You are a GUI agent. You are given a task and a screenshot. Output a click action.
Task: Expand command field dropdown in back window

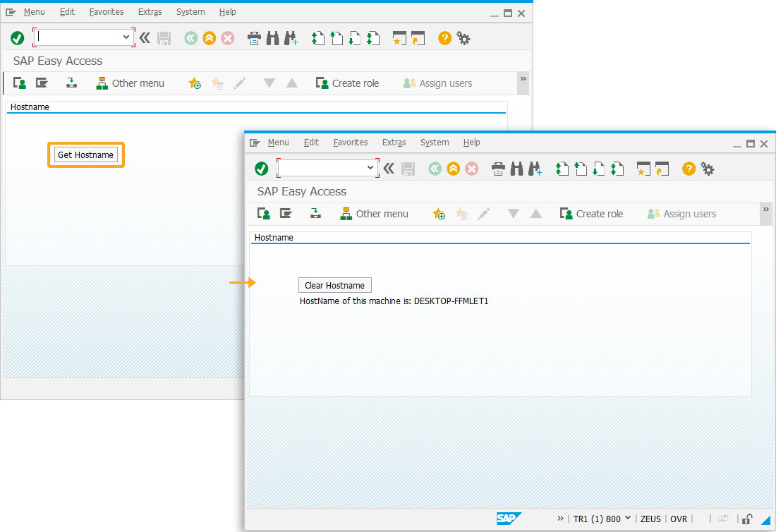[126, 37]
